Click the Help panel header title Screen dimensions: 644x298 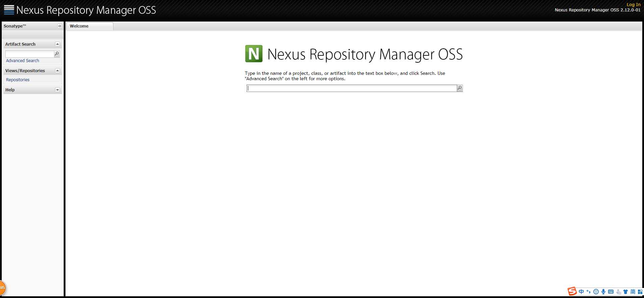click(10, 90)
